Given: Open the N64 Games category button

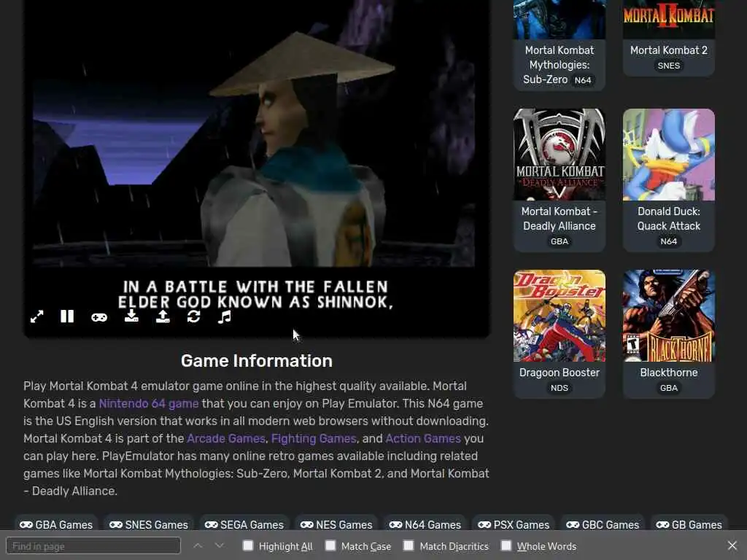Looking at the screenshot, I should click(425, 524).
